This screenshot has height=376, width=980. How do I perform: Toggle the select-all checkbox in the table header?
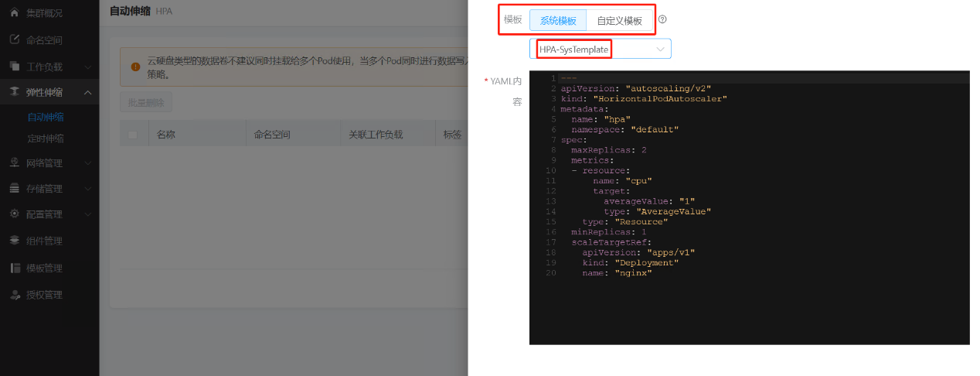pyautogui.click(x=132, y=135)
